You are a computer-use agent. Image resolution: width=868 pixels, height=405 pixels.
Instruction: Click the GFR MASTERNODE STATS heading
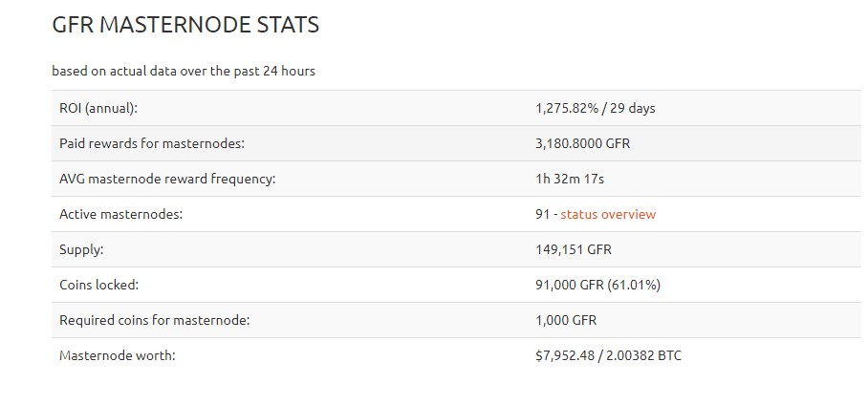pyautogui.click(x=185, y=25)
